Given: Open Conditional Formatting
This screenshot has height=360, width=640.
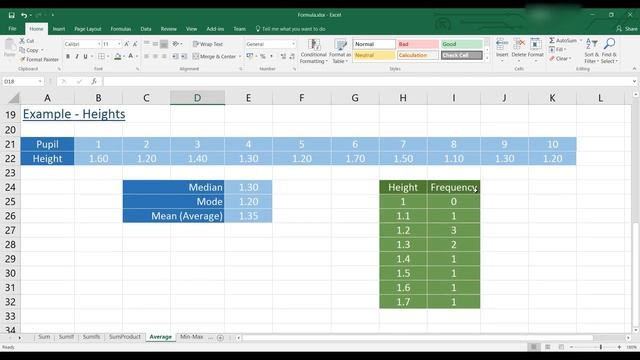Looking at the screenshot, I should 313,51.
